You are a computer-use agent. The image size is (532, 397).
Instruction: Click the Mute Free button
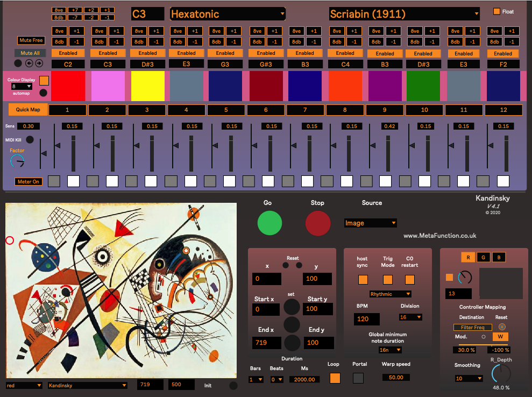[x=31, y=40]
